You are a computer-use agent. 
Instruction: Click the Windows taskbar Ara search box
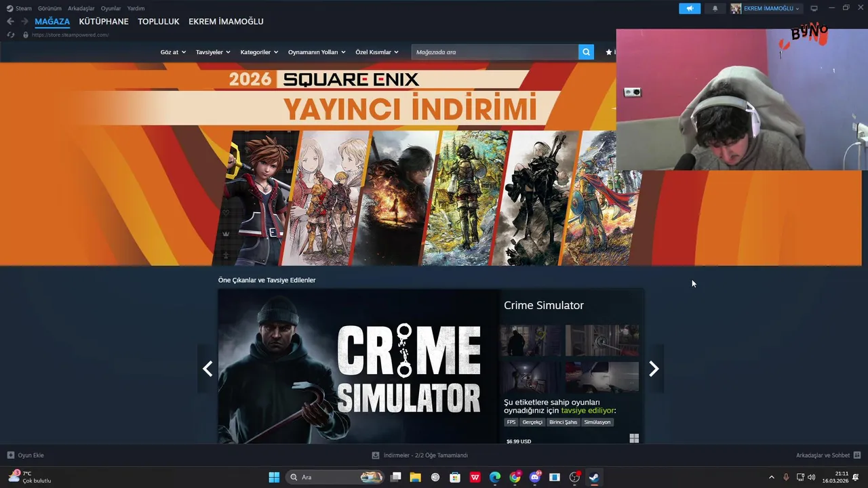pyautogui.click(x=336, y=477)
